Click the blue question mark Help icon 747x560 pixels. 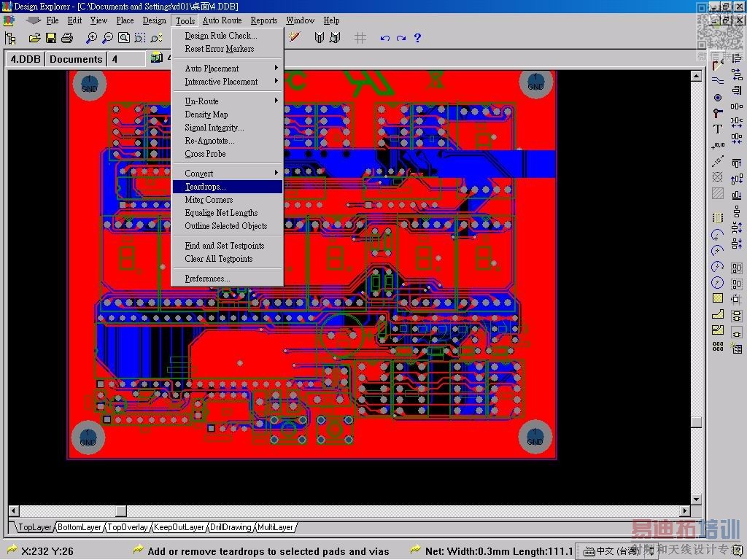pyautogui.click(x=417, y=38)
